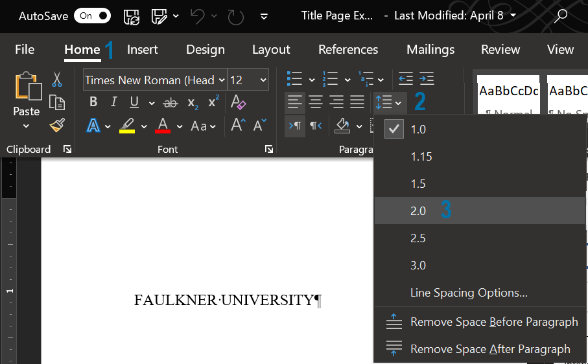This screenshot has width=588, height=364.
Task: Open Line Spacing Options...
Action: click(469, 293)
